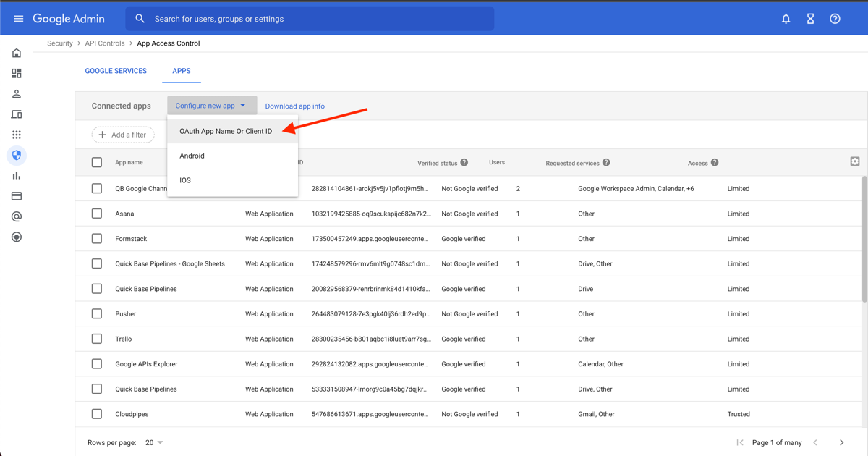Go to the previous page of results

click(815, 442)
